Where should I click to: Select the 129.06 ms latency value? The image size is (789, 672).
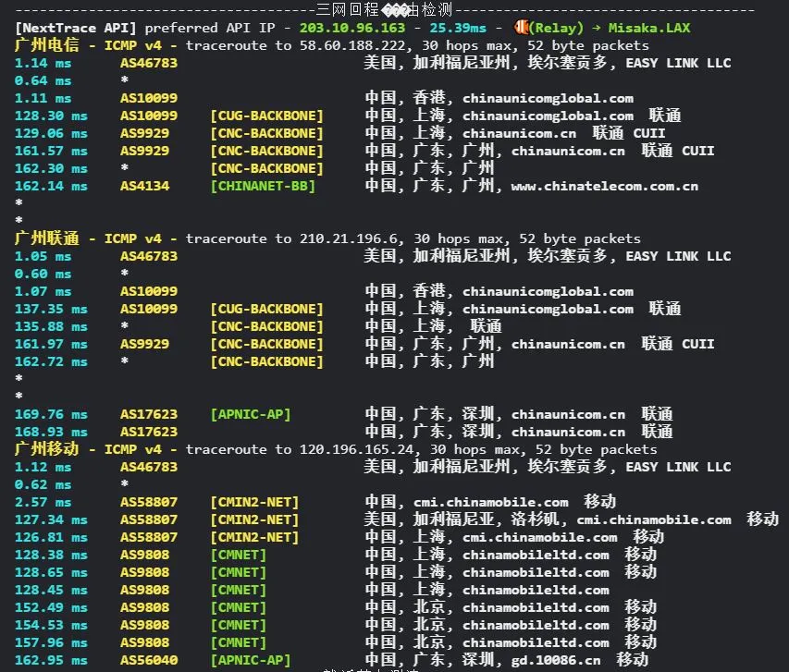pyautogui.click(x=51, y=133)
